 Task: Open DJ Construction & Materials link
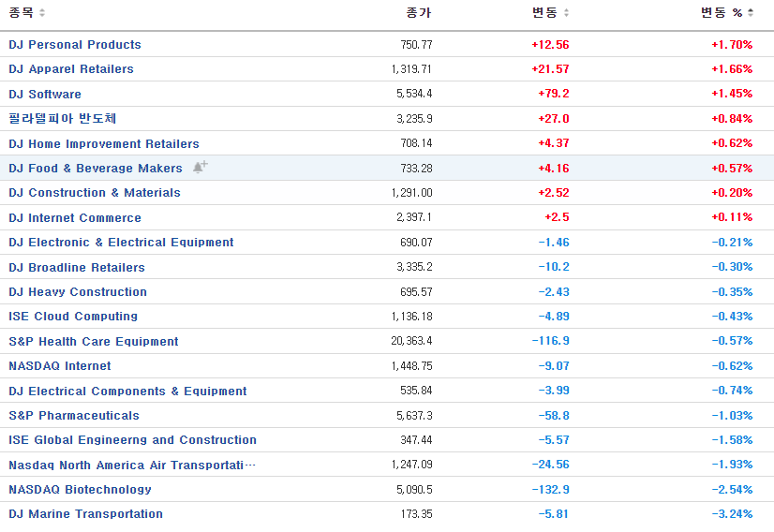coord(95,193)
